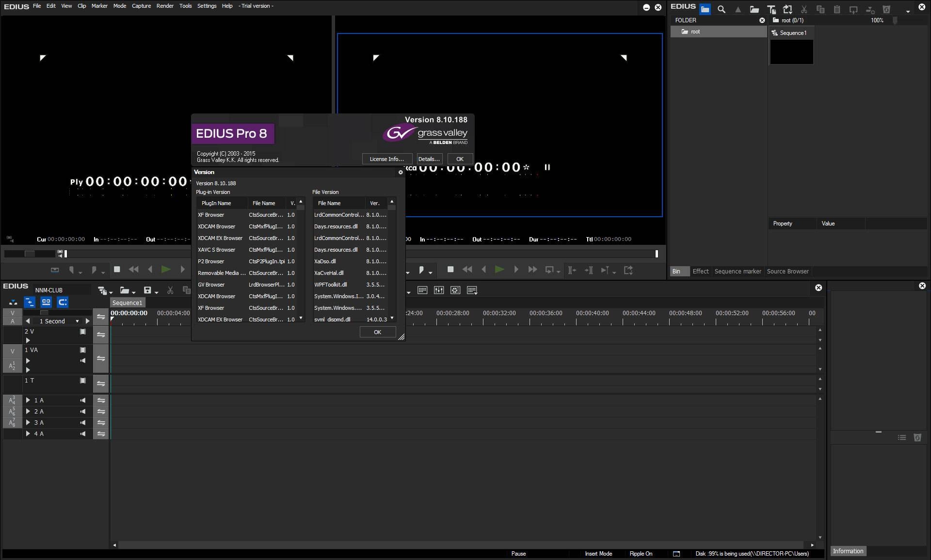Click the Export icon in recorder controls

(x=628, y=270)
